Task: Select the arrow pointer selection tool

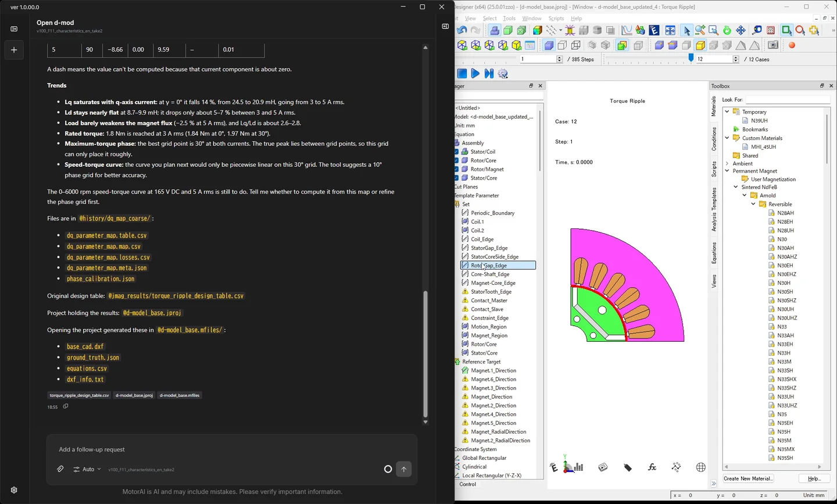Action: [x=686, y=30]
